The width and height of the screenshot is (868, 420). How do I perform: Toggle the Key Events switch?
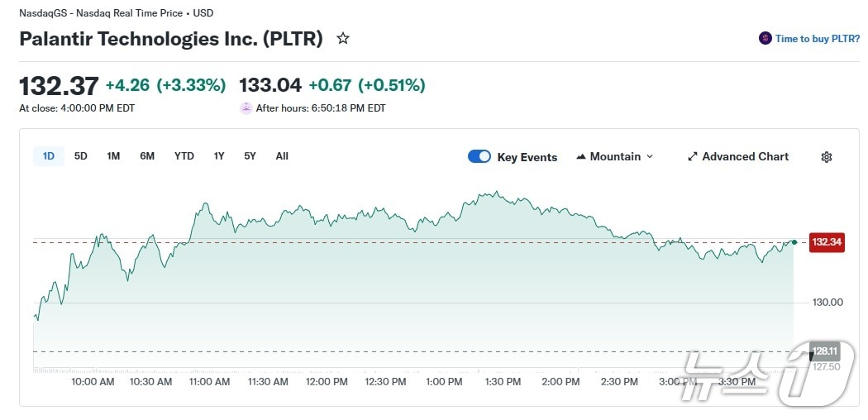pyautogui.click(x=479, y=157)
